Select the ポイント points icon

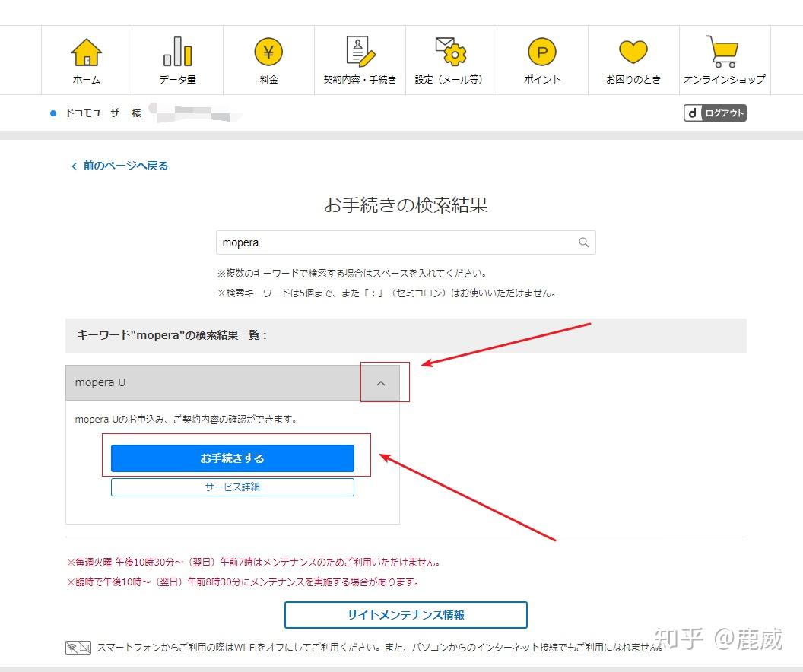coord(542,59)
